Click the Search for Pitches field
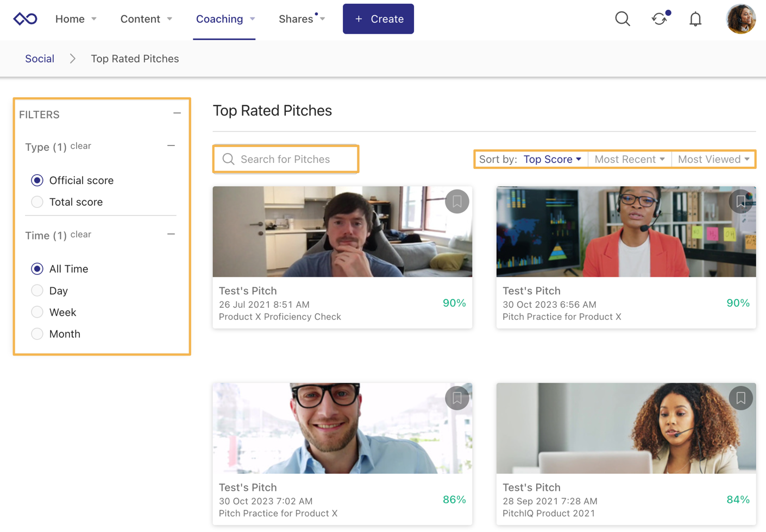Screen dimensions: 766x532 tap(293, 159)
